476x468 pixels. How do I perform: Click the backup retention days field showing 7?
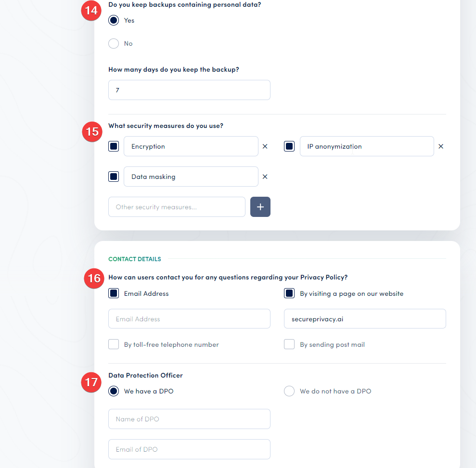tap(189, 90)
